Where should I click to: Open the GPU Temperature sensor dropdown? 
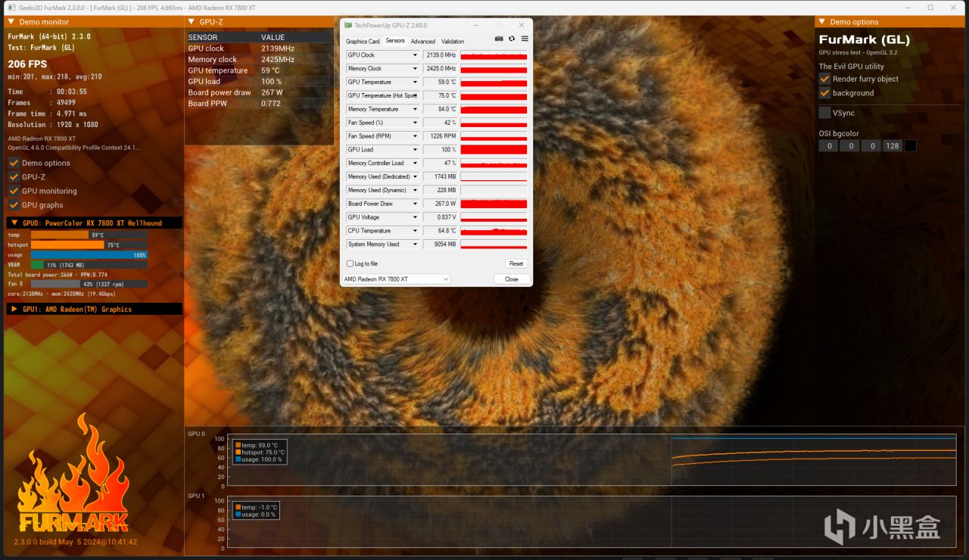[415, 82]
